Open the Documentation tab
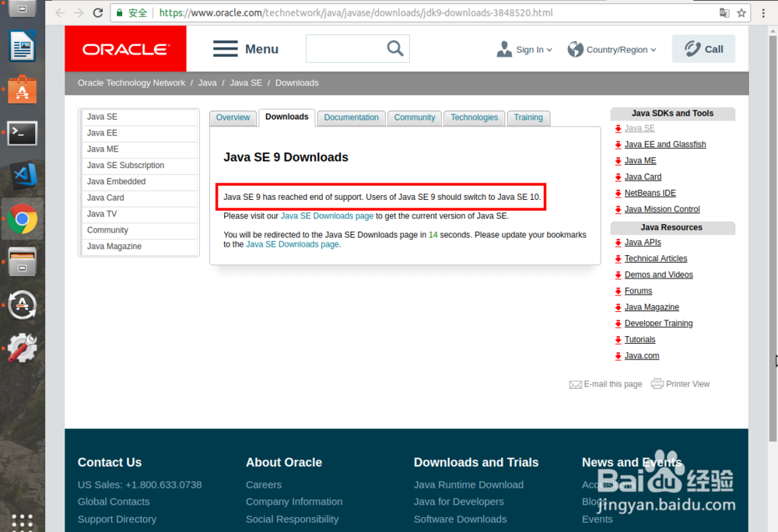The width and height of the screenshot is (778, 532). [352, 117]
